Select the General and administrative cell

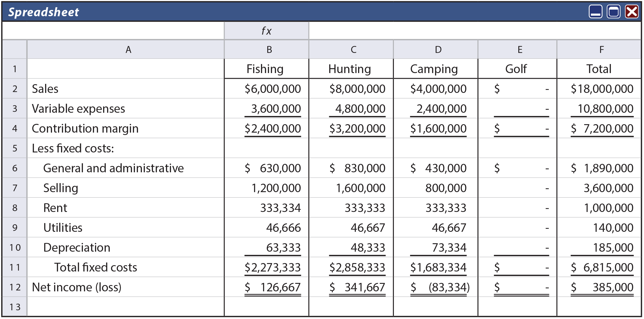pyautogui.click(x=126, y=168)
